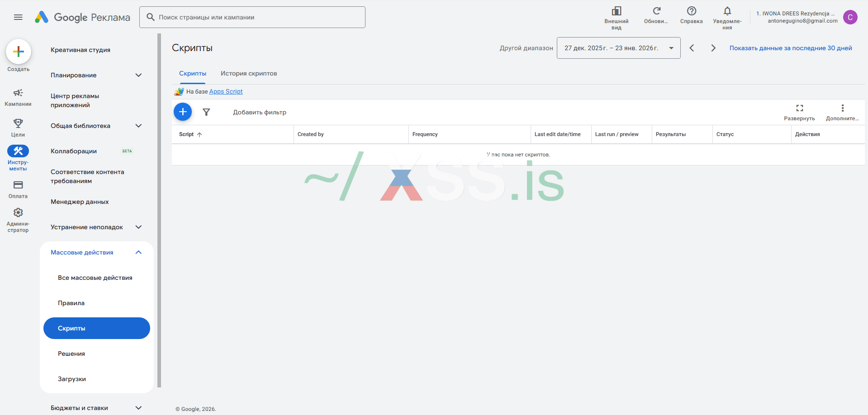Viewport: 868px width, 415px height.
Task: Click the 'У вас пока нет скриптов.' message
Action: pyautogui.click(x=518, y=155)
